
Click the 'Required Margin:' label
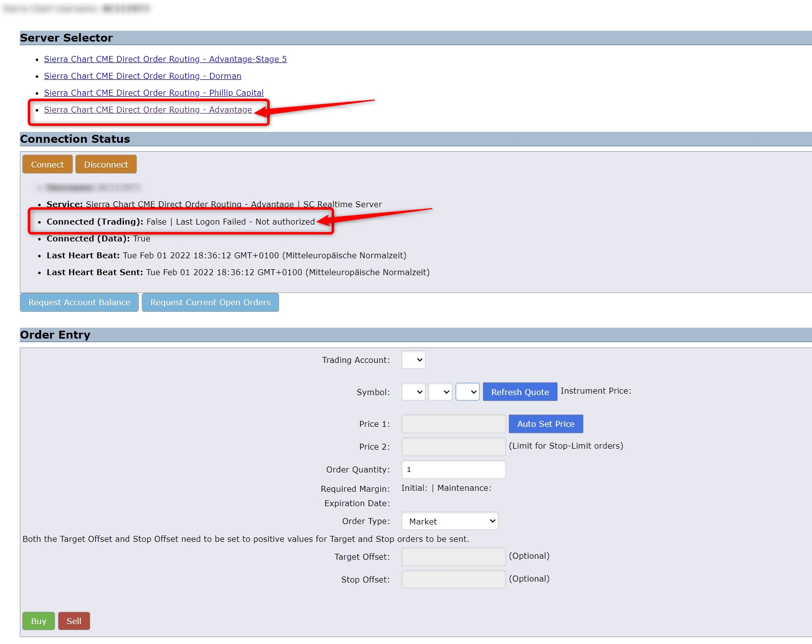click(355, 489)
